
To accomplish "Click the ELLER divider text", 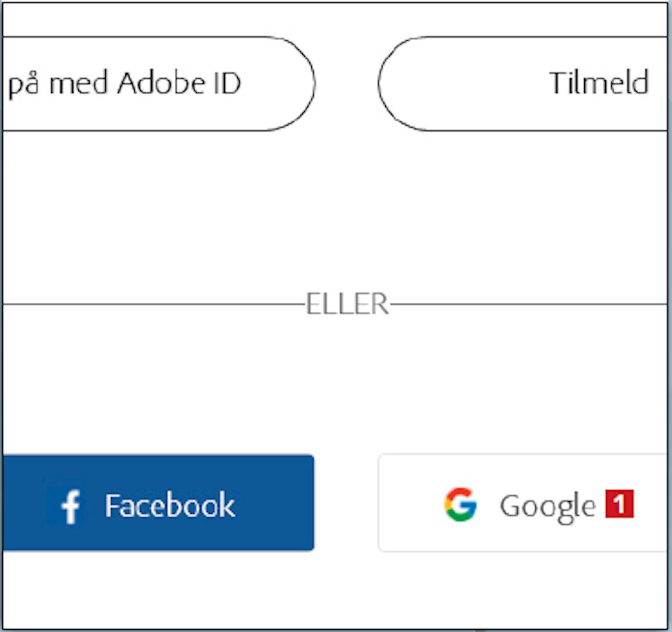I will click(347, 304).
